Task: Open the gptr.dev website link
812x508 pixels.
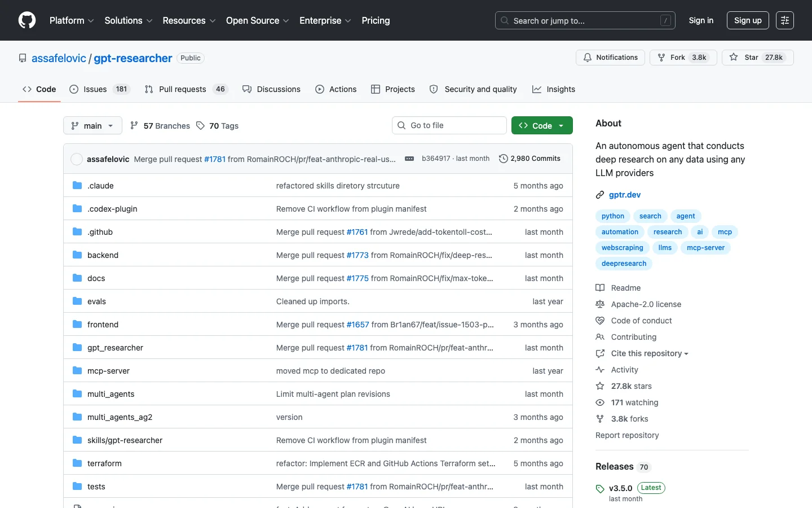Action: click(625, 195)
